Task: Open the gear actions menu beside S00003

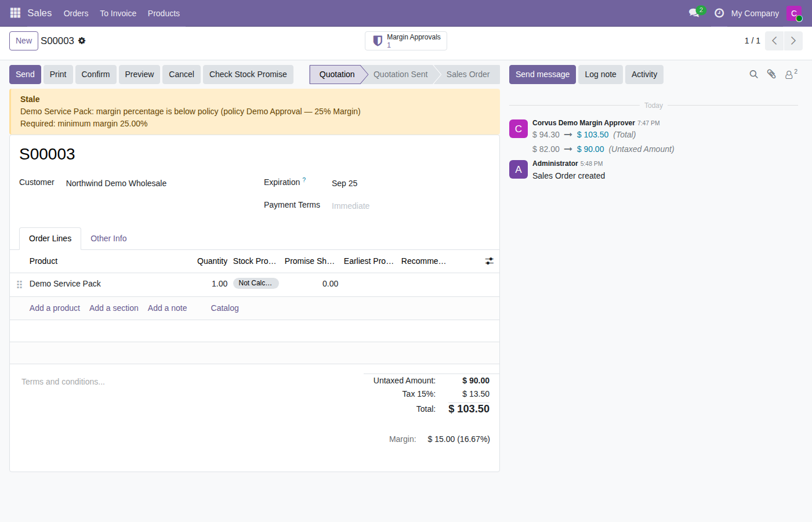Action: tap(82, 41)
